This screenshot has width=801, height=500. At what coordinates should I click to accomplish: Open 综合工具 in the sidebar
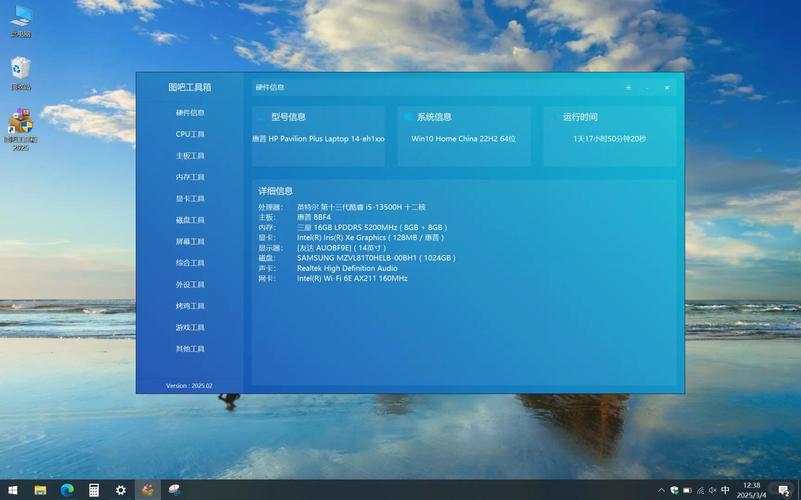pyautogui.click(x=190, y=263)
